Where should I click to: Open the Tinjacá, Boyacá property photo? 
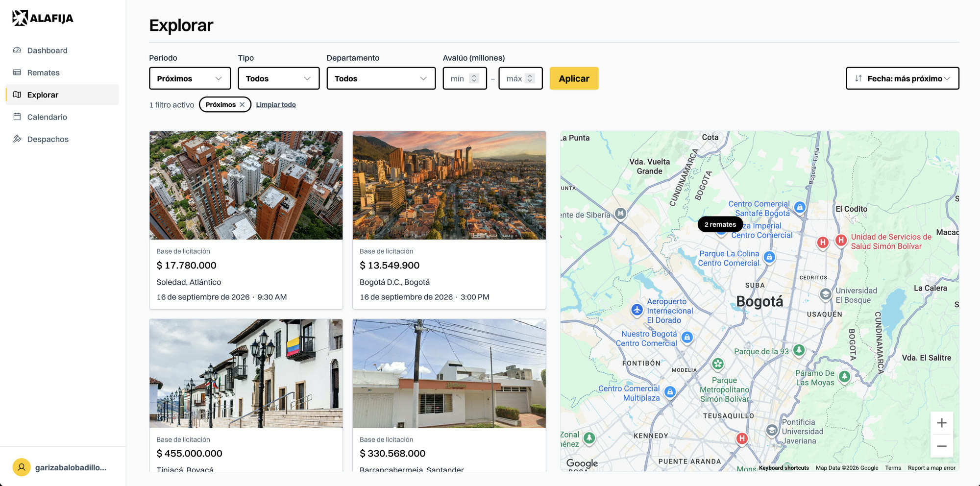tap(246, 373)
